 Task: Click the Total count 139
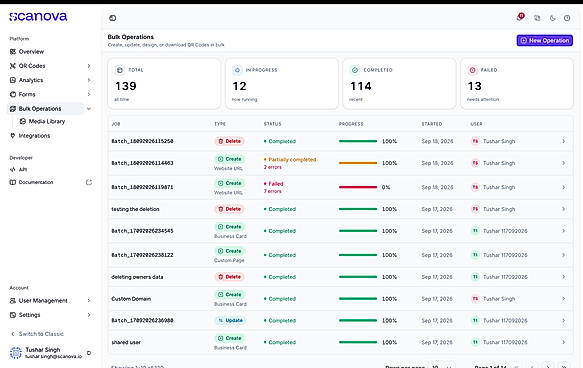[126, 86]
